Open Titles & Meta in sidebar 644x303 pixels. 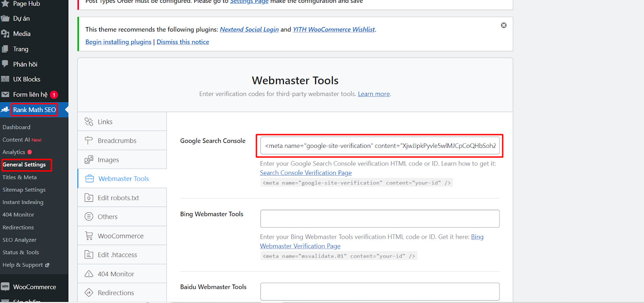pos(19,177)
